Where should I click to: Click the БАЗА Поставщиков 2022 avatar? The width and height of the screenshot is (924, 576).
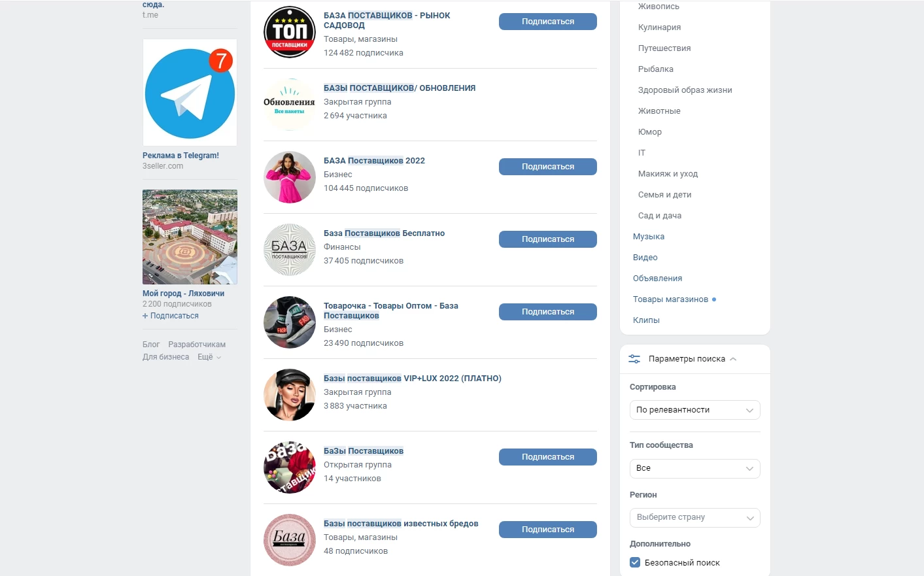(x=290, y=177)
